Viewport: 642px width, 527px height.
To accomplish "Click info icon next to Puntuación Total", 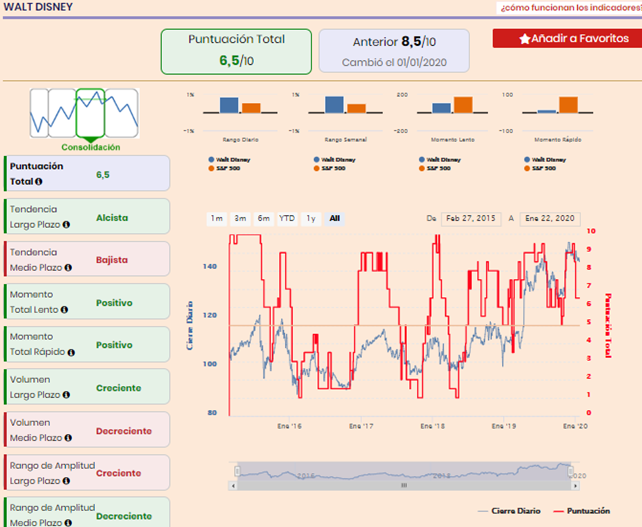I will [38, 181].
